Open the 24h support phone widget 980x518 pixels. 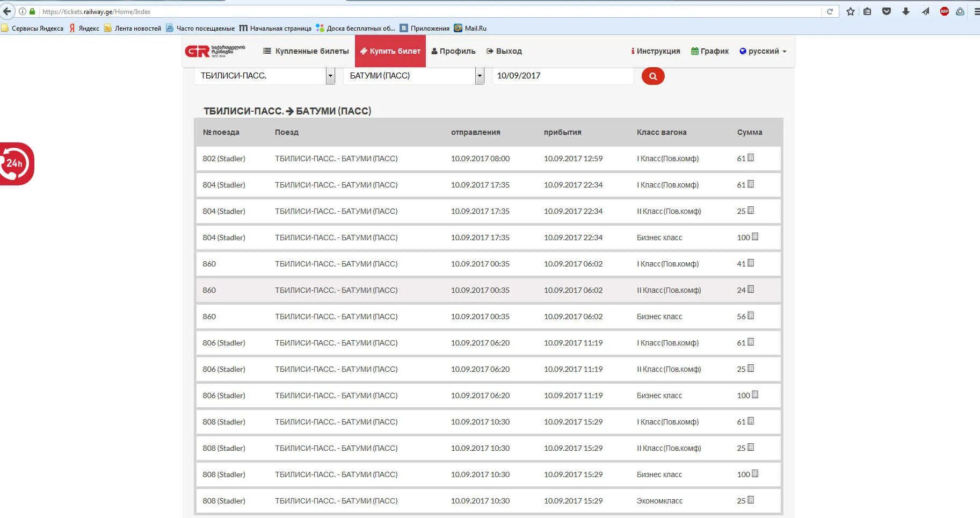click(x=16, y=164)
